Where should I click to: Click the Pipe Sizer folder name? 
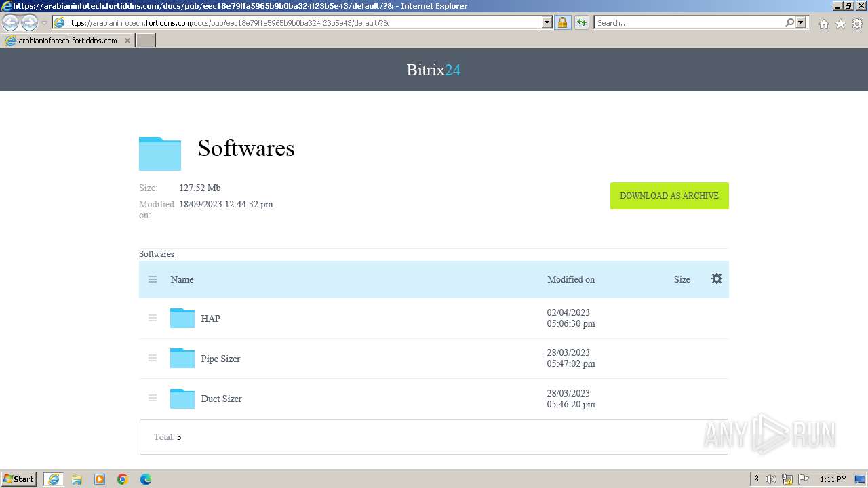point(220,359)
